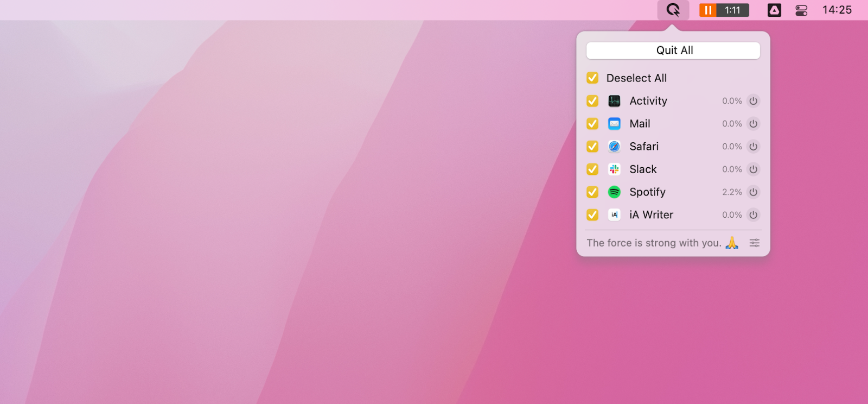Click the Deselect All label

(x=637, y=78)
